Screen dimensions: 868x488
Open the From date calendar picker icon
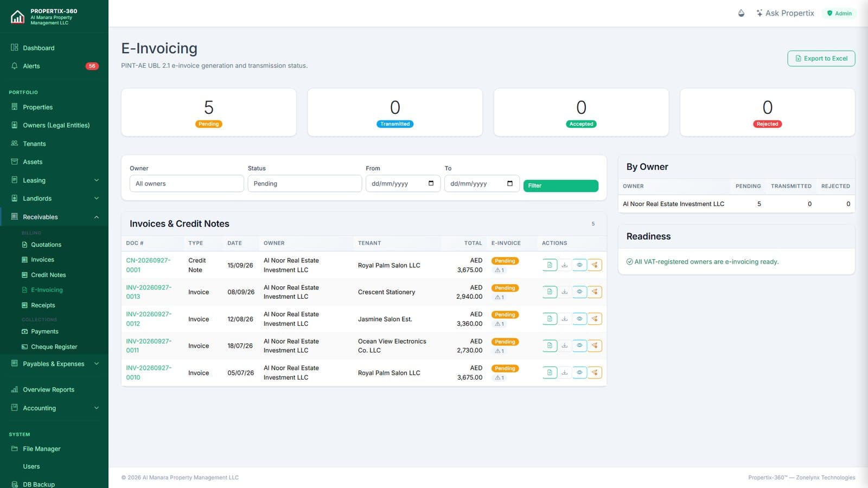(431, 183)
